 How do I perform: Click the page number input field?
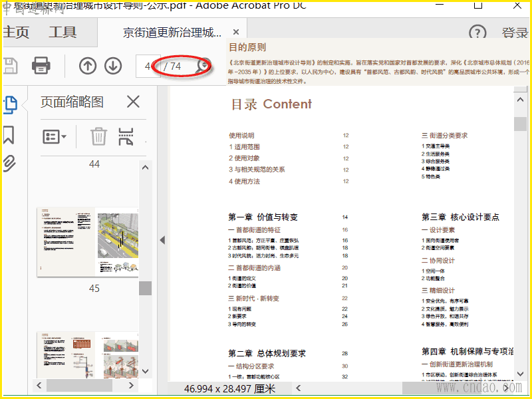[148, 66]
